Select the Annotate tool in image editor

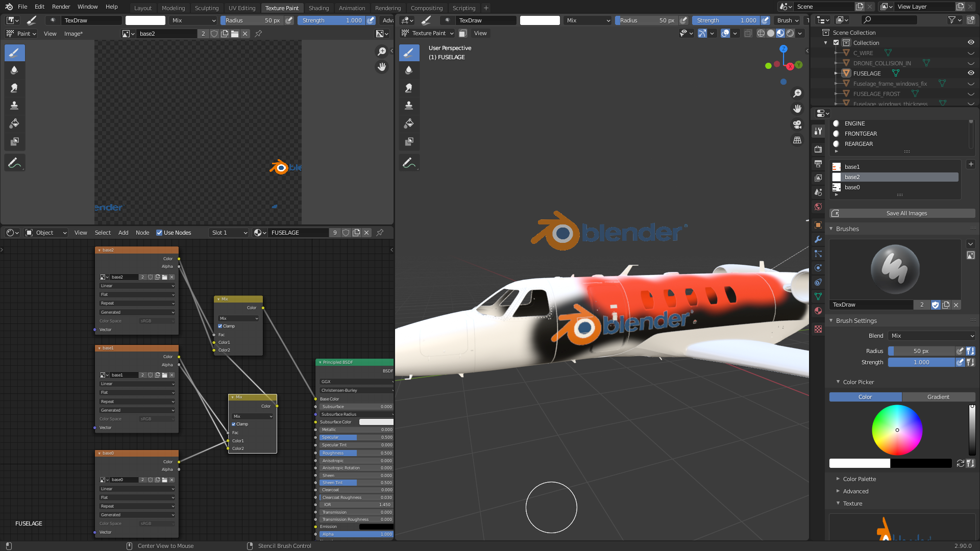pos(14,163)
